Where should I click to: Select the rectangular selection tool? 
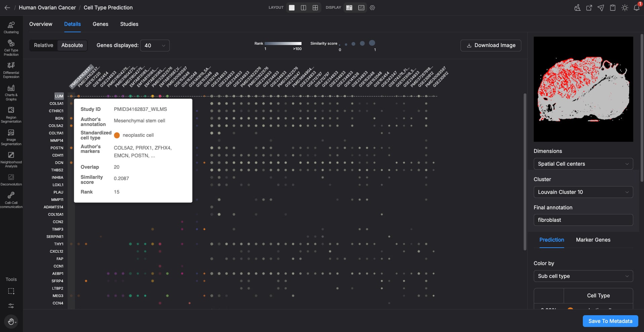(x=11, y=291)
